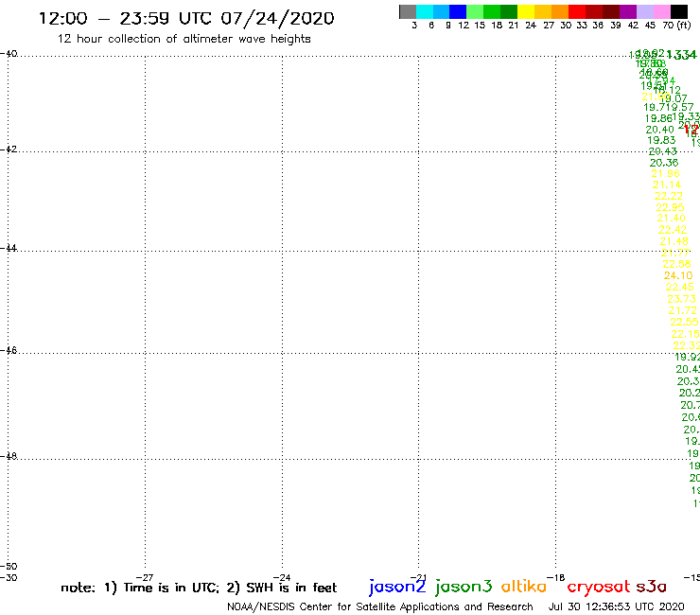This screenshot has height=615, width=700.
Task: Click the gray swatch in the color scale
Action: point(408,11)
